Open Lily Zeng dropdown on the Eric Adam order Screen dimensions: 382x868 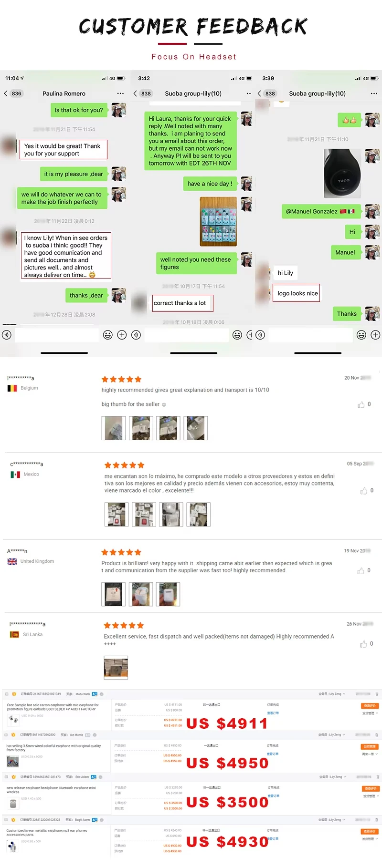344,777
